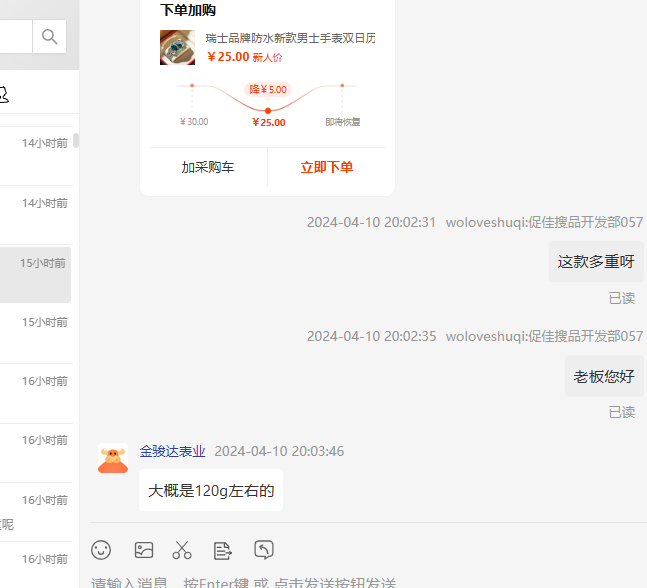The height and width of the screenshot is (588, 647).
Task: Click the ¥25.00 point on price curve
Action: click(267, 110)
